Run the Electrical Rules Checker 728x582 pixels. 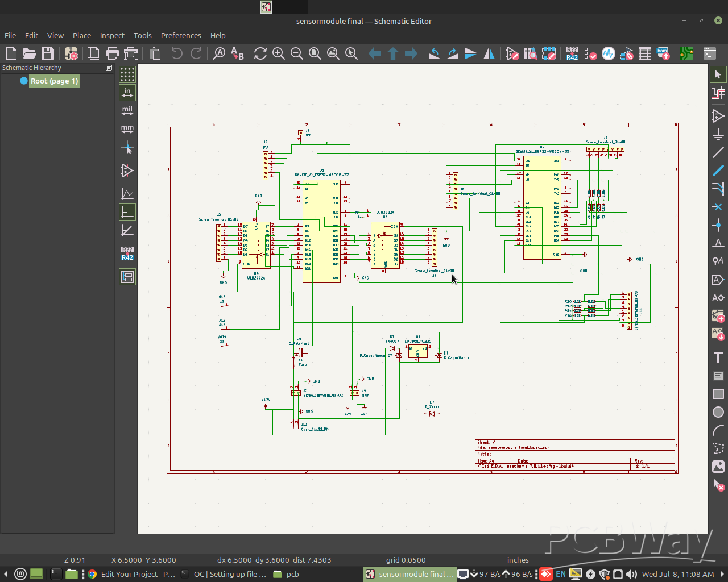coord(590,53)
